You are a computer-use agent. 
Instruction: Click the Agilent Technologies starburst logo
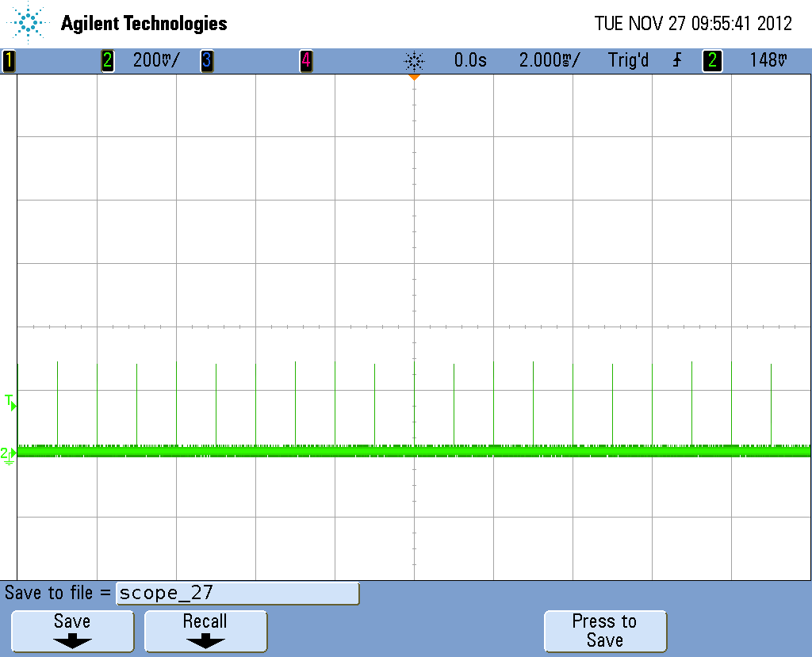tap(28, 22)
